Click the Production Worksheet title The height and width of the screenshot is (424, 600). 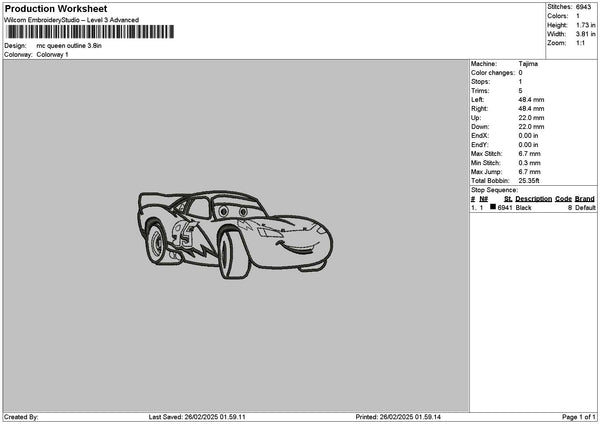pos(56,8)
